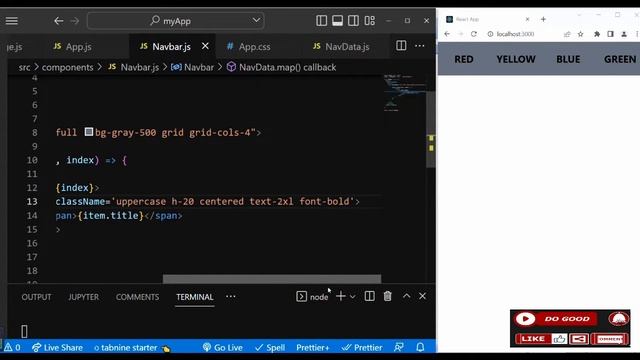
Task: Share this page from address bar
Action: [567, 34]
